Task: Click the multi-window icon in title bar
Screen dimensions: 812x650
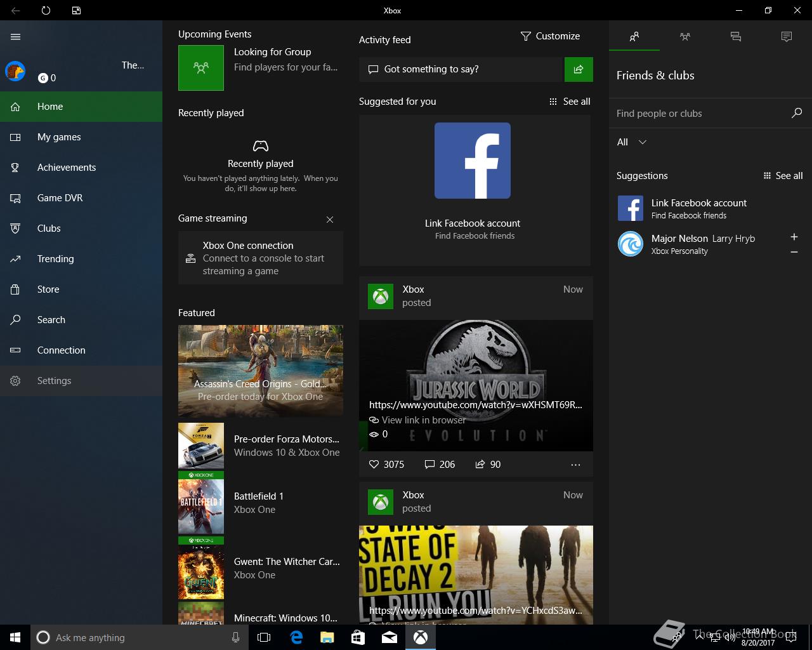Action: (x=76, y=10)
